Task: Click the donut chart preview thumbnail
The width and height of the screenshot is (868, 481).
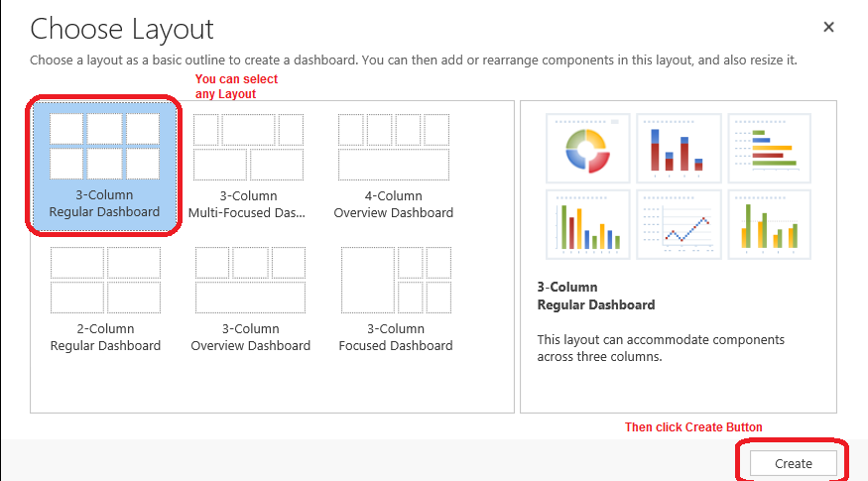Action: [588, 149]
